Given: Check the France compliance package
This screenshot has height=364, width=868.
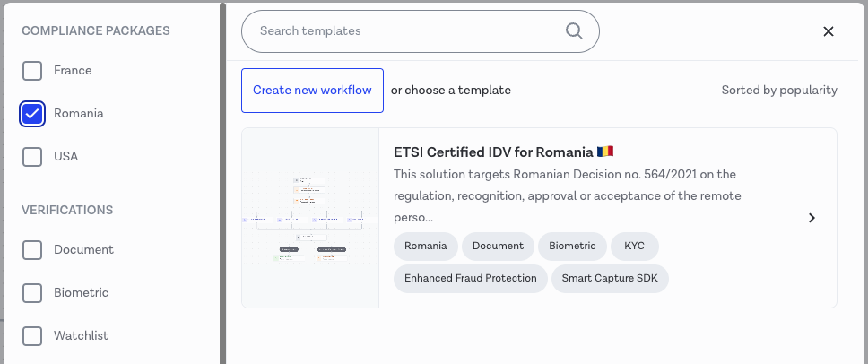Looking at the screenshot, I should point(32,71).
